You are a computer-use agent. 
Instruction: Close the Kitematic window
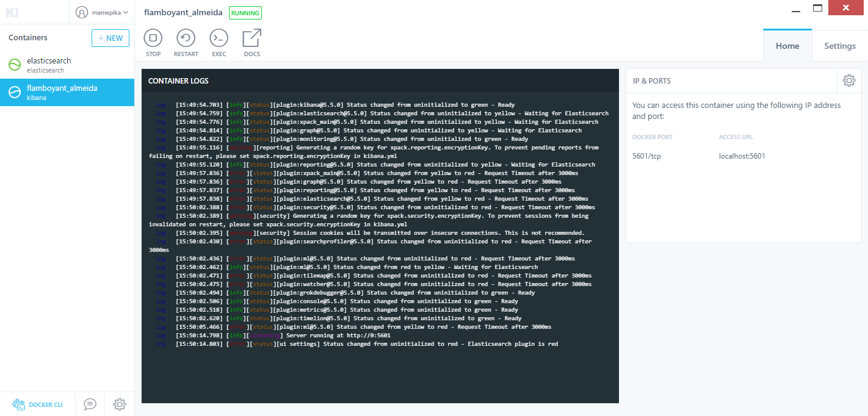(x=847, y=8)
